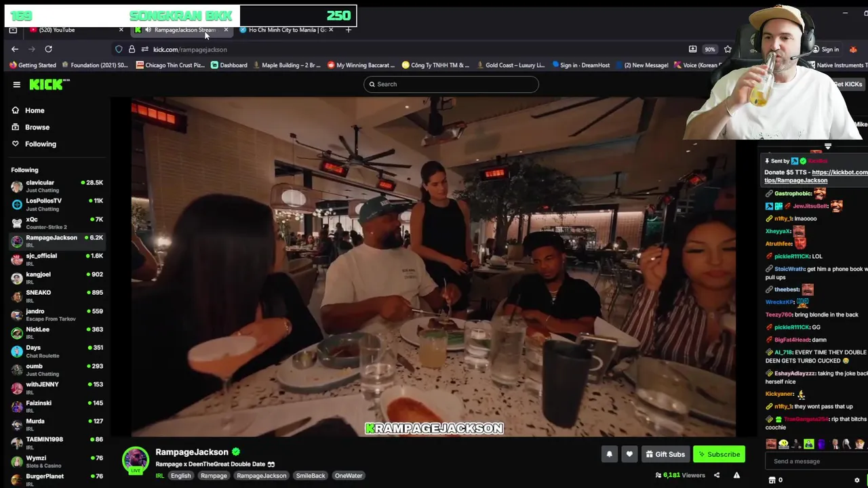
Task: Report the stream with warning triangle icon
Action: click(736, 475)
